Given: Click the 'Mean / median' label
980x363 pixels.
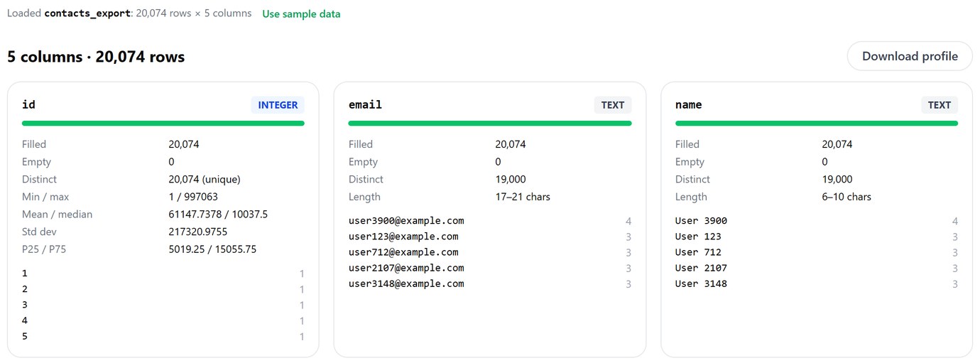Looking at the screenshot, I should pos(58,214).
